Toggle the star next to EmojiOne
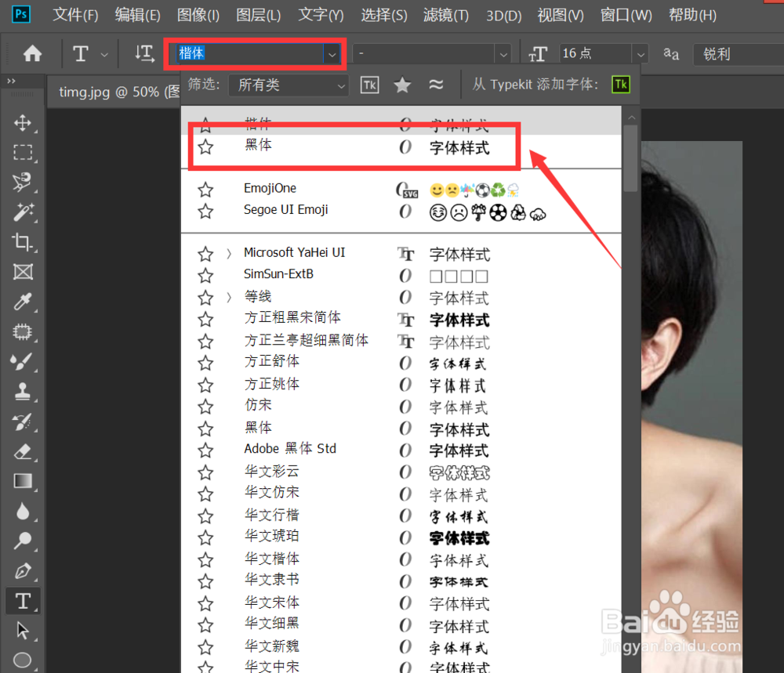Screen dimensions: 784x673 pyautogui.click(x=205, y=189)
